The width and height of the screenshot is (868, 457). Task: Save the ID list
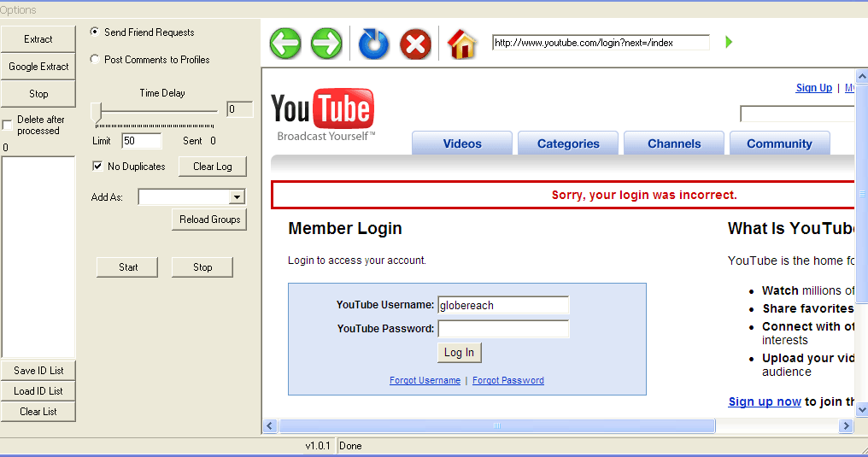(38, 371)
